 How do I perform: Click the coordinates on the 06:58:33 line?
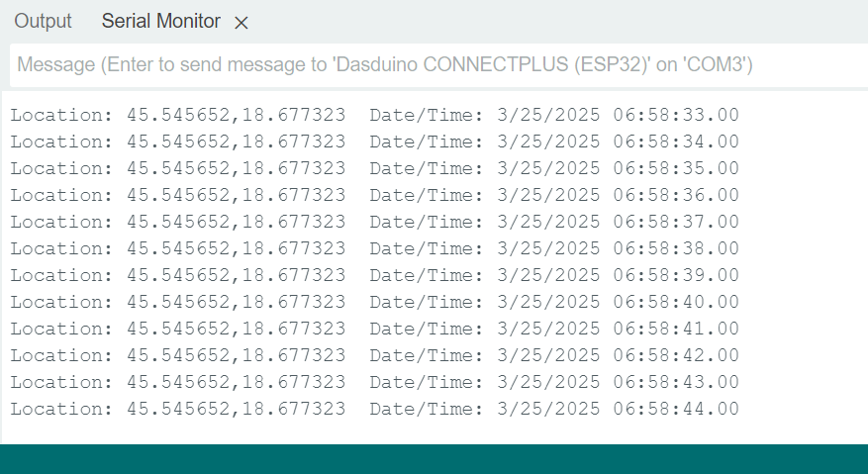(x=236, y=115)
